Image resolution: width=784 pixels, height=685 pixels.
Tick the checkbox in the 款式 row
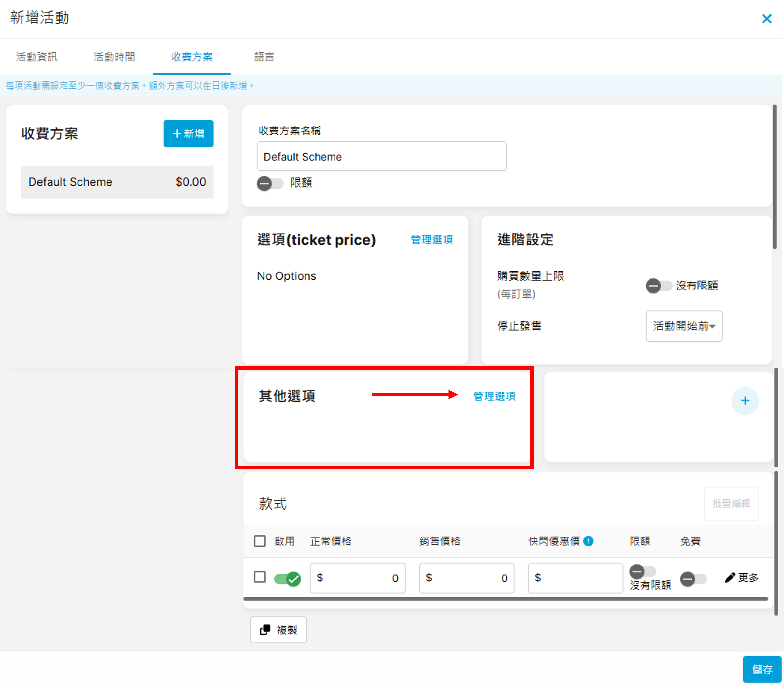(x=260, y=577)
